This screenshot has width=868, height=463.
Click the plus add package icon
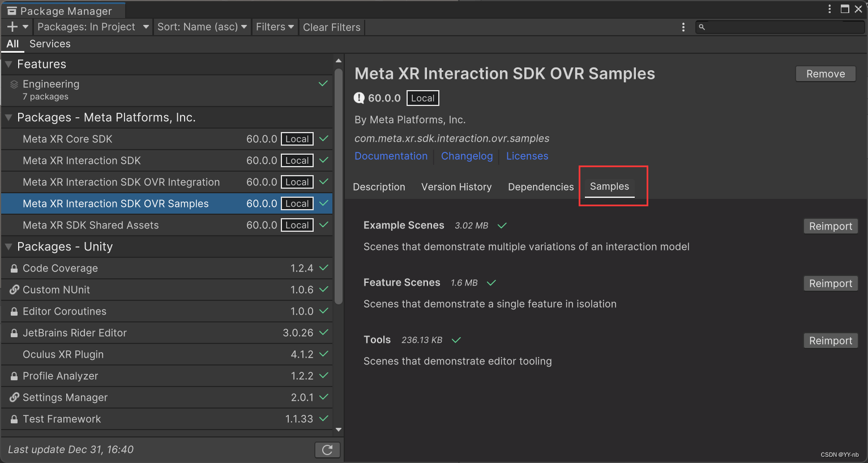[x=12, y=27]
